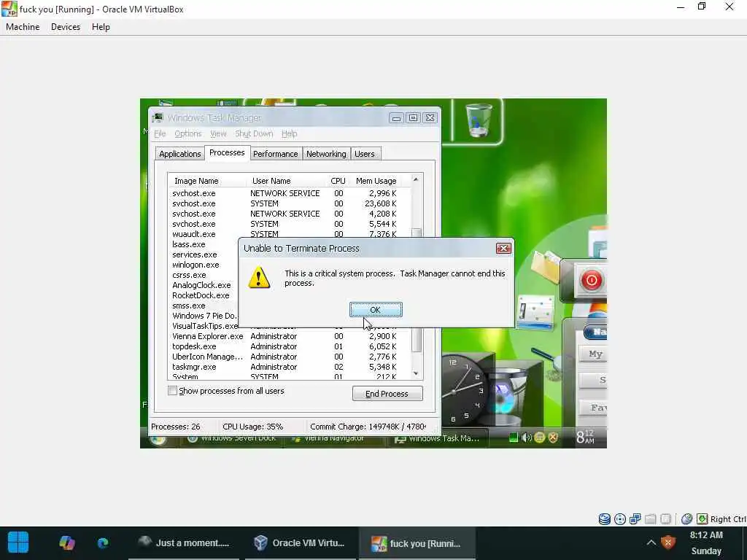747x560 pixels.
Task: Open Copilot from the host taskbar
Action: (66, 542)
